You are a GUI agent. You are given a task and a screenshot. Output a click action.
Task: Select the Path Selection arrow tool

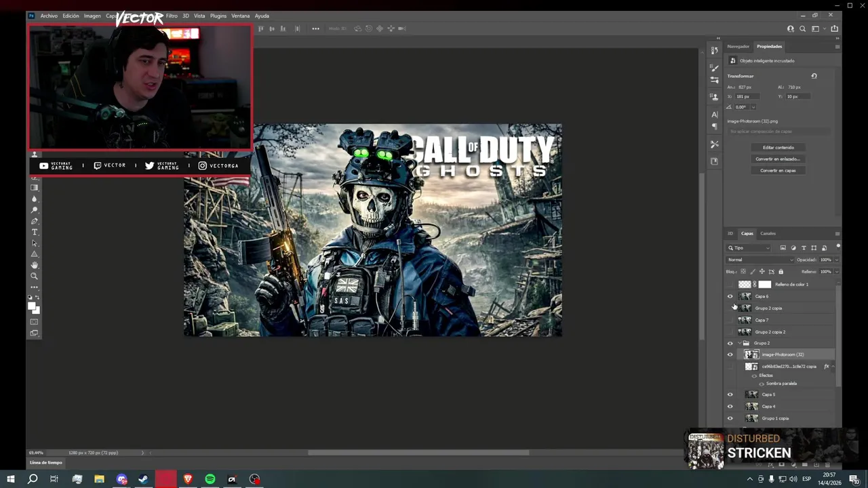35,243
